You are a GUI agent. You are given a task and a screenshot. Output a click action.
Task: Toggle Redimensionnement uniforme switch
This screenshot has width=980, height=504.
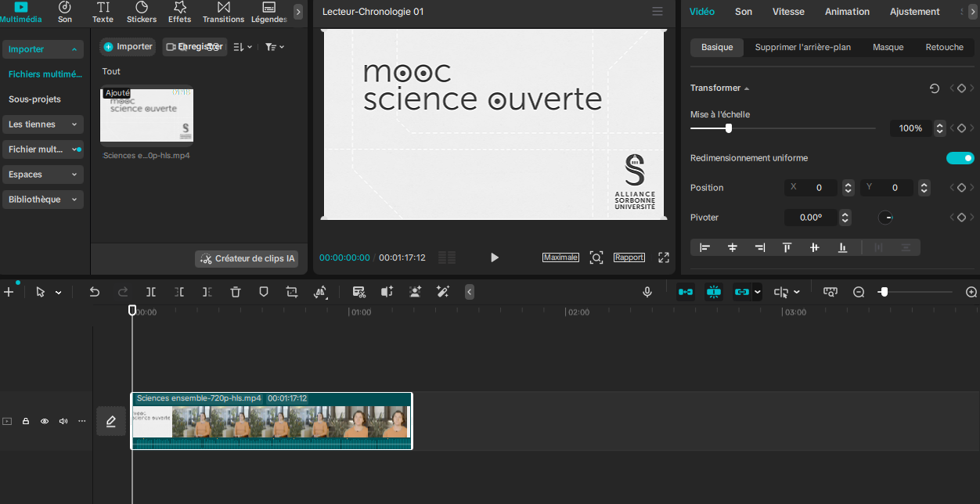coord(960,158)
